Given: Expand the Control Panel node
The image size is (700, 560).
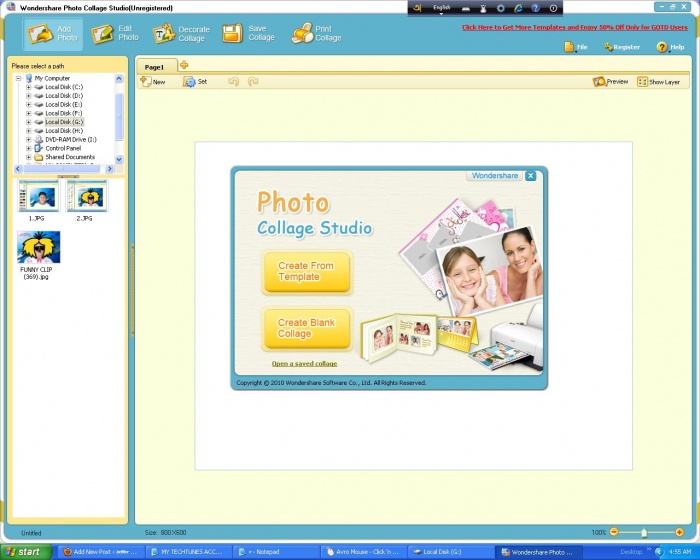Looking at the screenshot, I should [29, 148].
